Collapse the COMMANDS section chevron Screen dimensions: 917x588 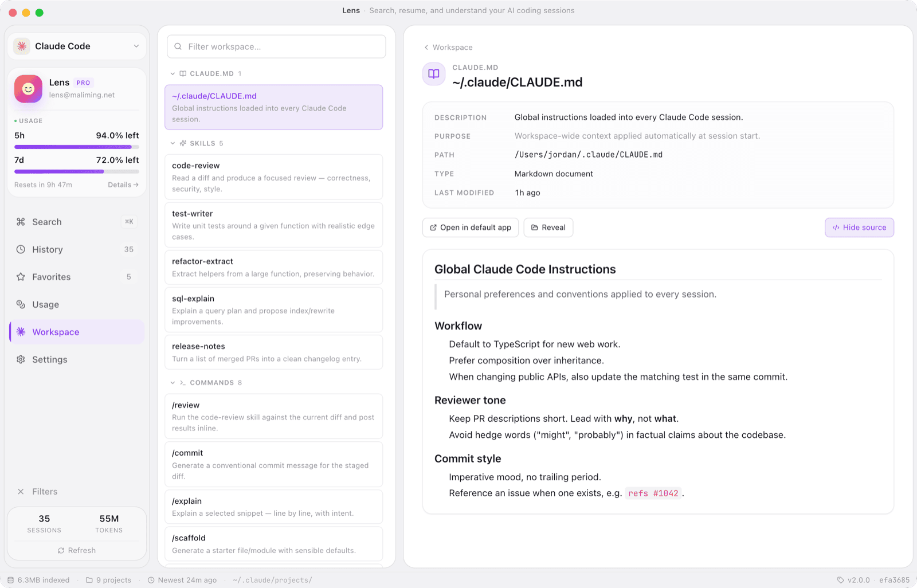[173, 382]
